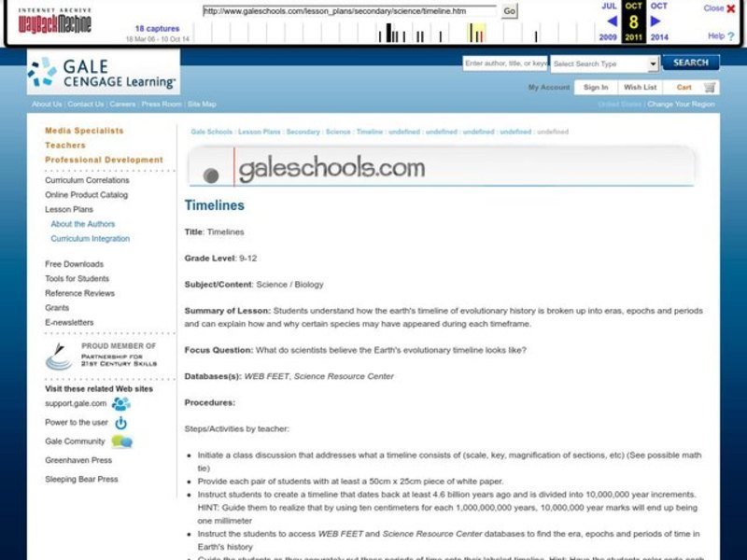Go to next capture with right arrow
747x560 pixels.
coord(655,21)
